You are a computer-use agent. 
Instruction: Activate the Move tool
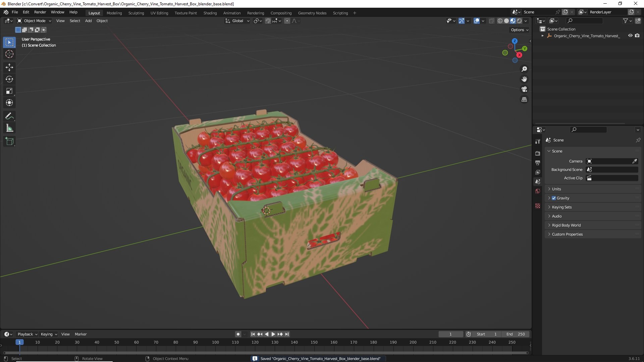point(9,67)
